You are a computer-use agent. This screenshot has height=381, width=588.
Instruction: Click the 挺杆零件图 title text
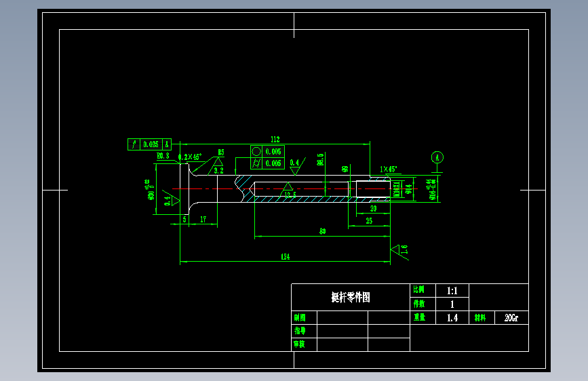click(351, 298)
